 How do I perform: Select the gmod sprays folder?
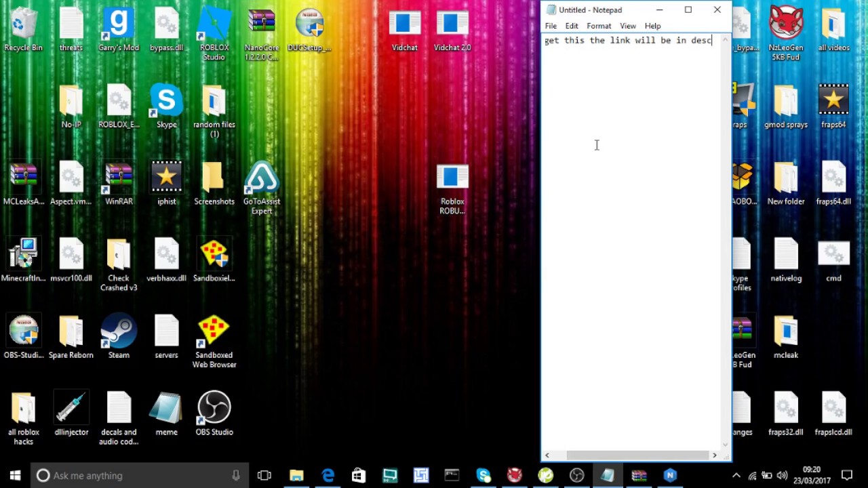[786, 107]
